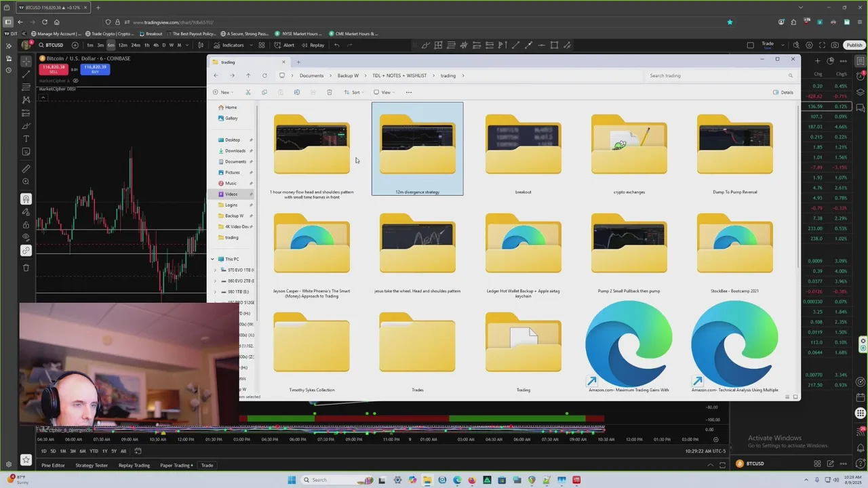The image size is (868, 488).
Task: Open the BTCUSD symbol search
Action: 52,45
